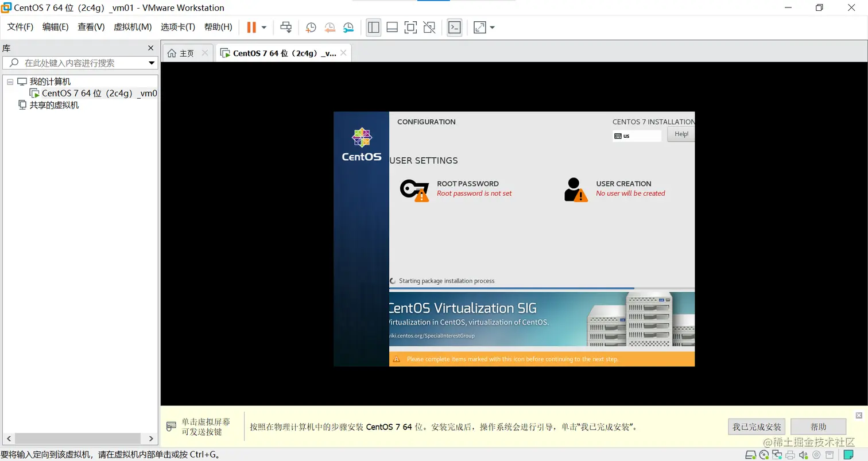The image size is (868, 461).
Task: Collapse the 我的计算机 tree node
Action: pos(10,82)
